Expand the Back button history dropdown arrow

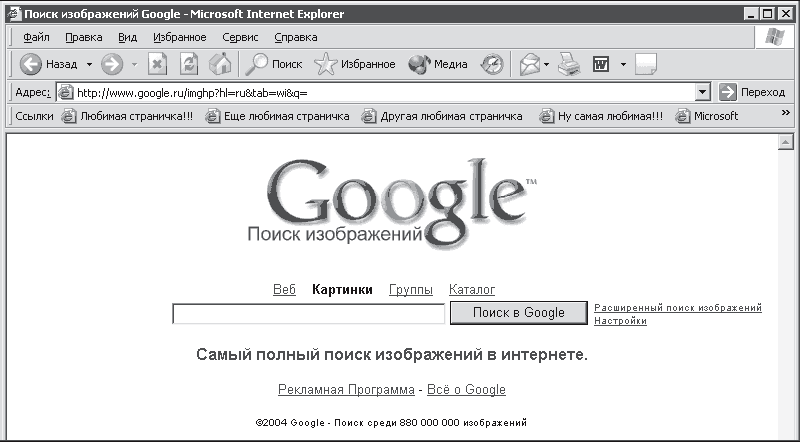89,65
